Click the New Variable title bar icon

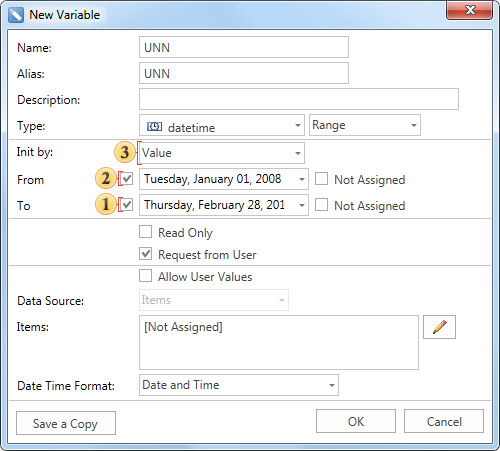(x=16, y=15)
